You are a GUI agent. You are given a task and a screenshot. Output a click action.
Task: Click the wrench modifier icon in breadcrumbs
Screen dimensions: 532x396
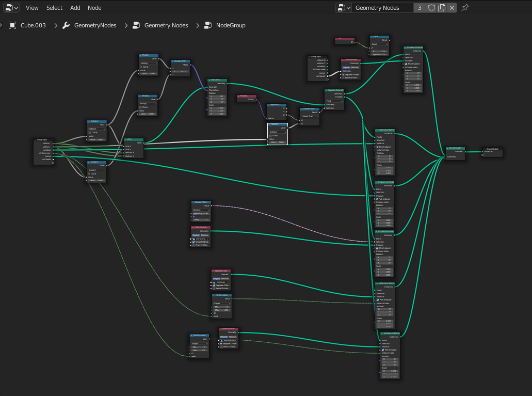[x=66, y=25]
